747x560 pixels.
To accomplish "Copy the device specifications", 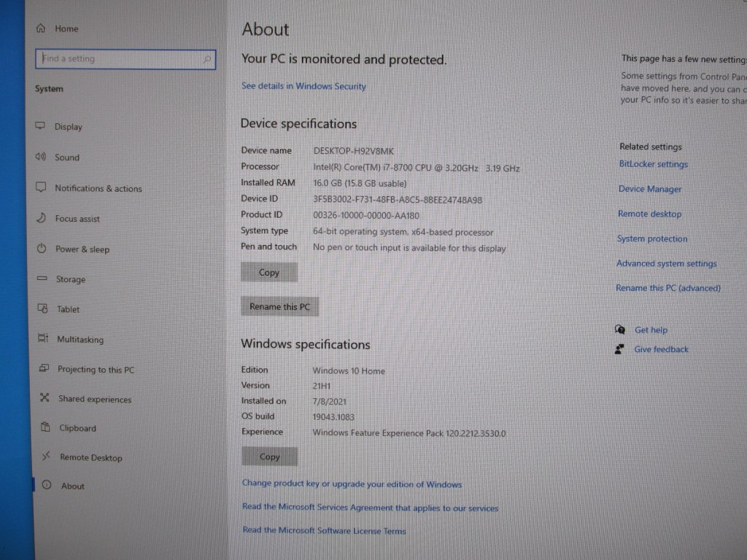I will coord(269,273).
